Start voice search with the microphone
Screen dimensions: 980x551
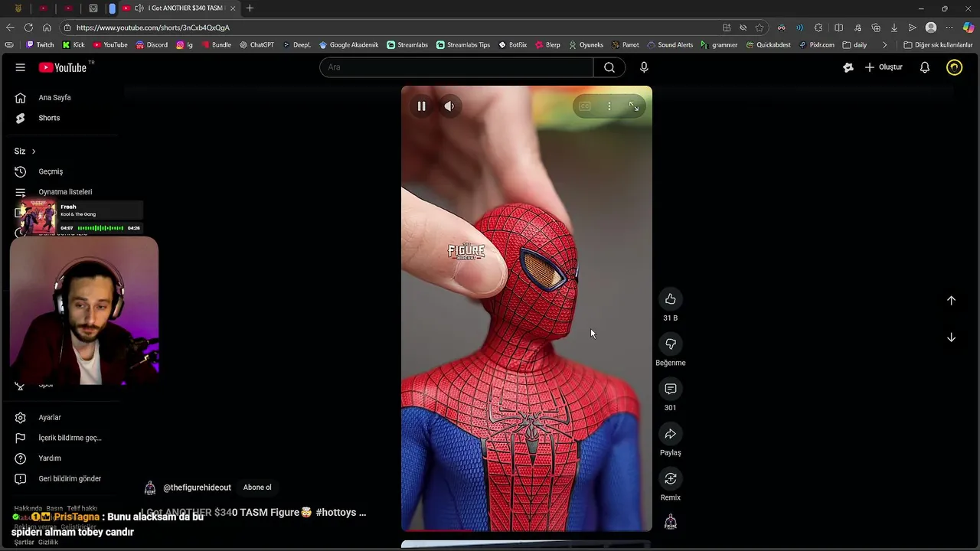tap(644, 67)
